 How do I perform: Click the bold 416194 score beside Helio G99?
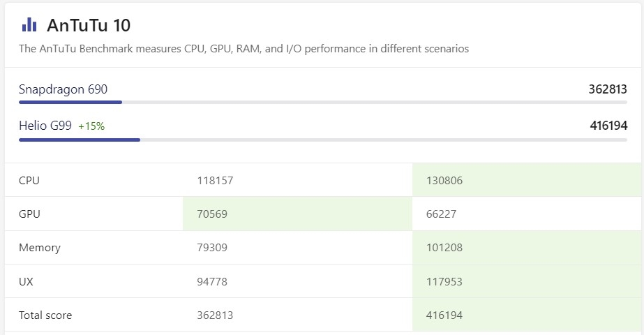coord(608,126)
